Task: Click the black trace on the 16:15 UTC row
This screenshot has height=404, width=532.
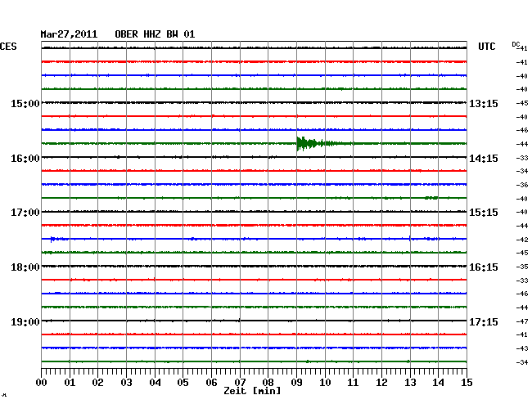Action: pyautogui.click(x=254, y=266)
